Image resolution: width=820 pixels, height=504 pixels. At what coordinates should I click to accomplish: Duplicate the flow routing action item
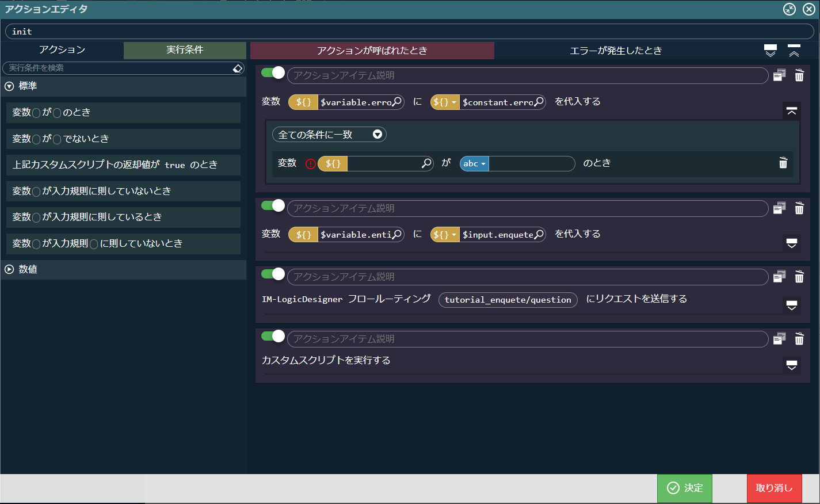(779, 277)
